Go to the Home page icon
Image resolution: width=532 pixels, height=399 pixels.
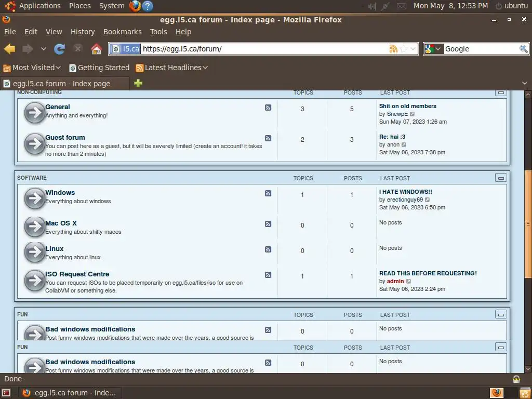click(x=97, y=49)
